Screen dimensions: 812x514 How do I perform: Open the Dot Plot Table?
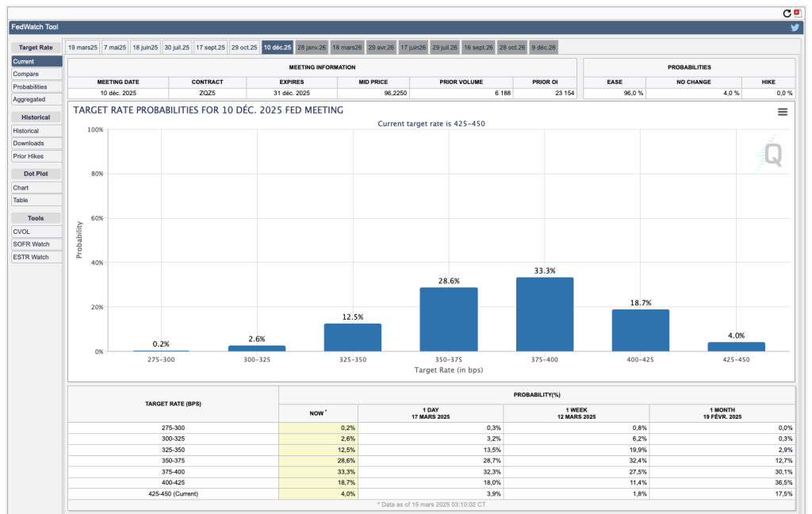point(36,201)
